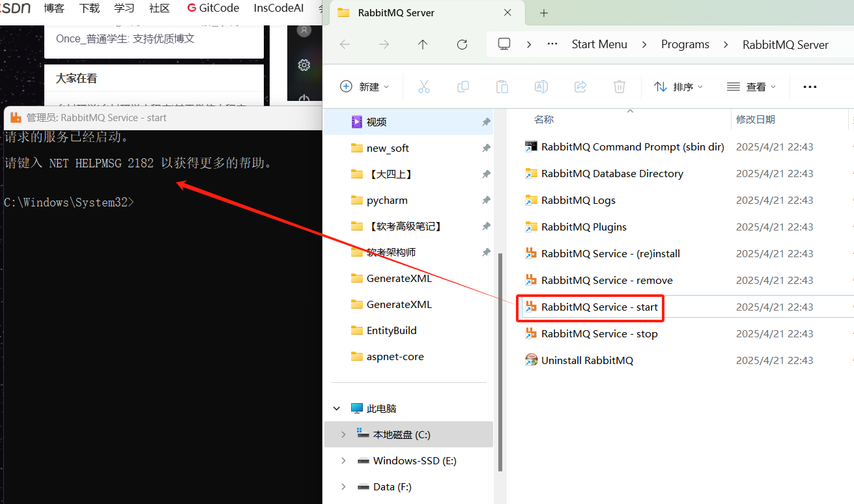Click the user avatar icon in CSDN sidebar
Image resolution: width=854 pixels, height=504 pixels.
point(304,29)
